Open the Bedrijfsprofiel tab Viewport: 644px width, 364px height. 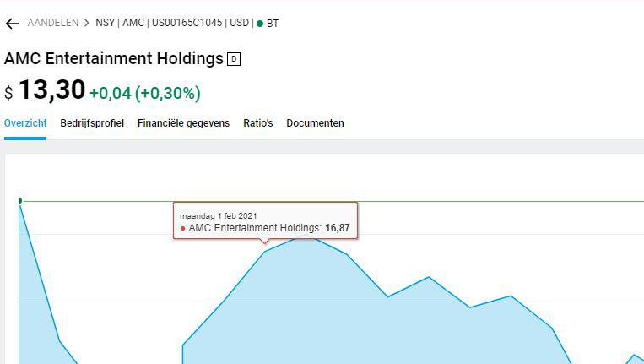click(92, 123)
